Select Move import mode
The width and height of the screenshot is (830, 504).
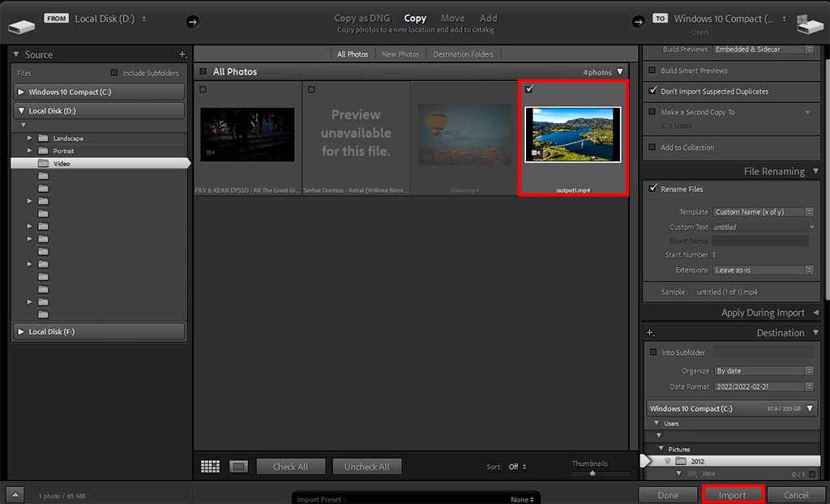[x=452, y=18]
